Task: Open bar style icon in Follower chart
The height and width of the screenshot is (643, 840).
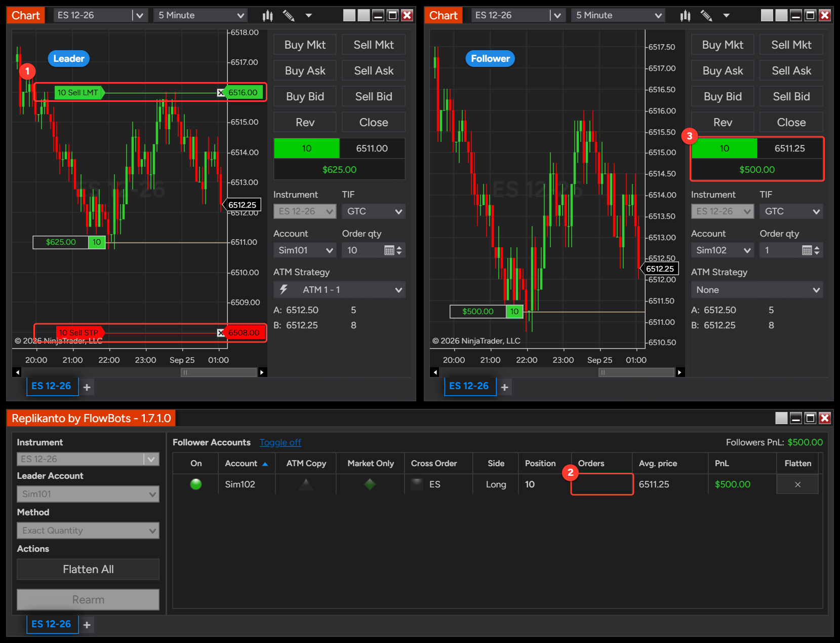Action: point(685,16)
